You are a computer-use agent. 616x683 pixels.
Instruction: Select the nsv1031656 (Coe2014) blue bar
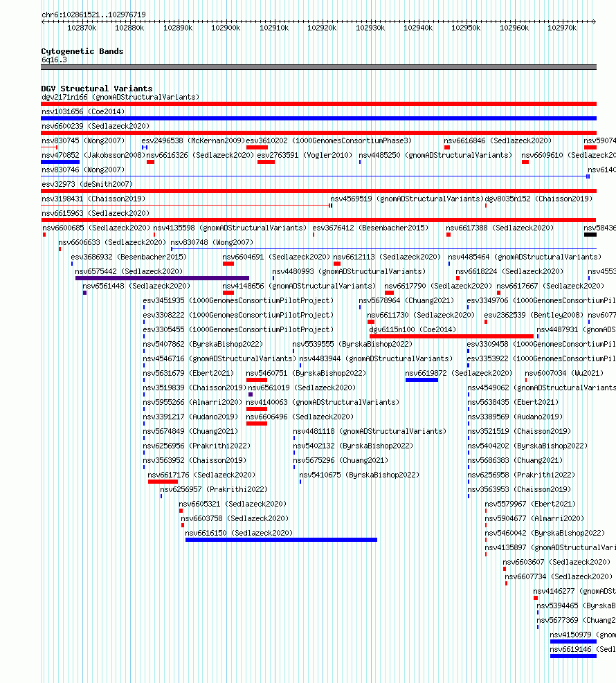click(x=318, y=118)
